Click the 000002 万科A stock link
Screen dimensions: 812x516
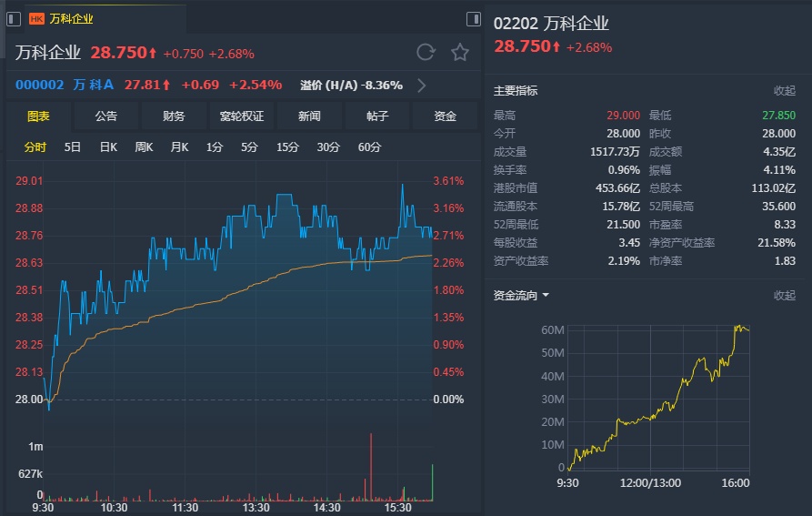[65, 85]
